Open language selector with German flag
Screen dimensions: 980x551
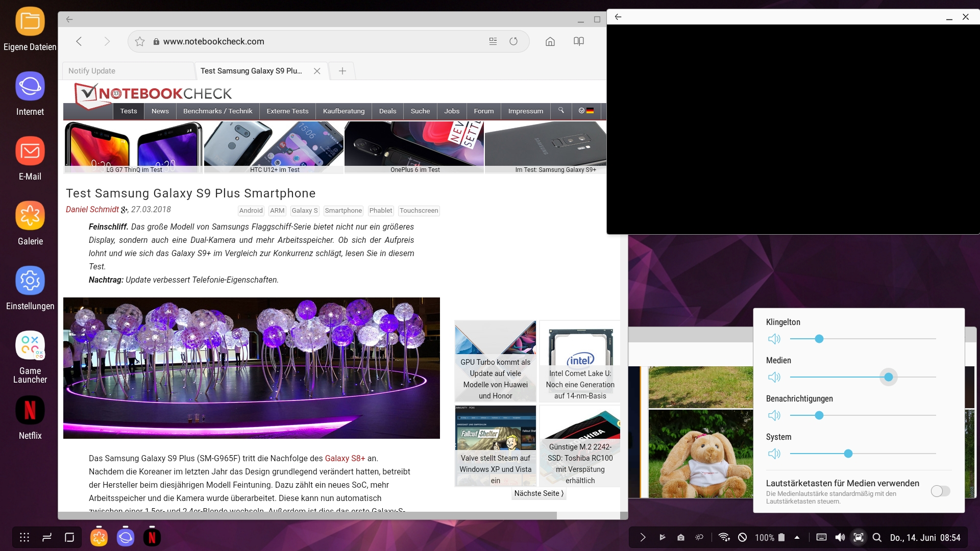pos(586,111)
